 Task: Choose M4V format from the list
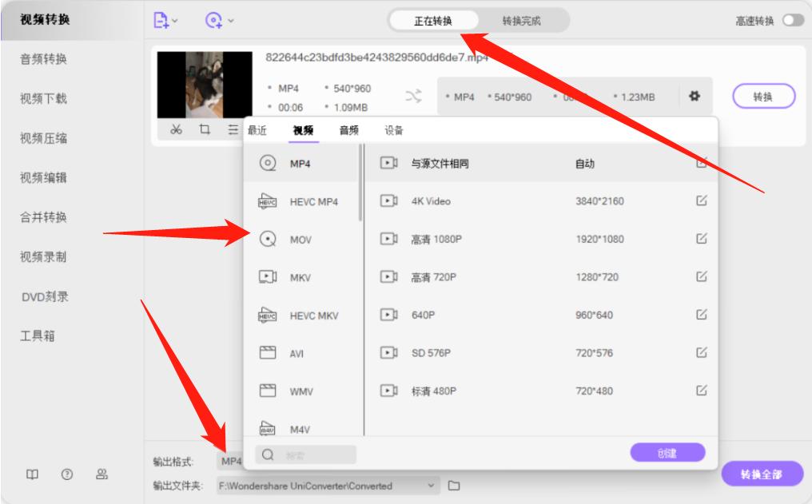coord(301,429)
